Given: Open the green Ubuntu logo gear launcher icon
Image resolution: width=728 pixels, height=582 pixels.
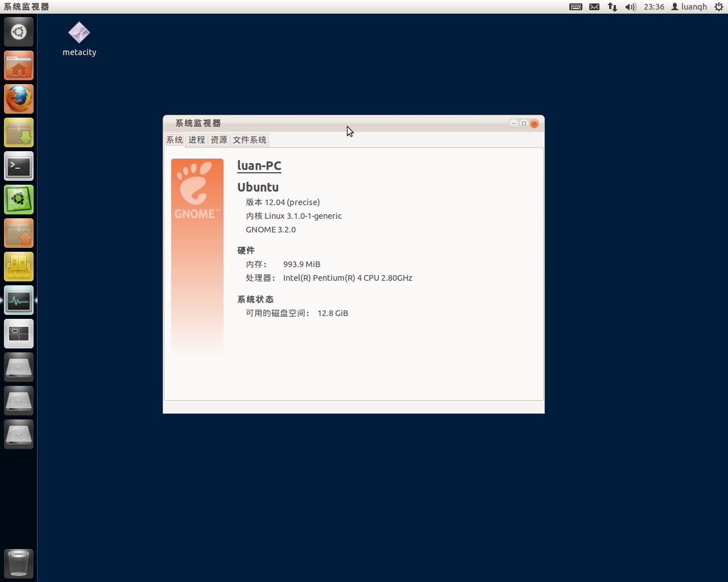Looking at the screenshot, I should point(19,199).
